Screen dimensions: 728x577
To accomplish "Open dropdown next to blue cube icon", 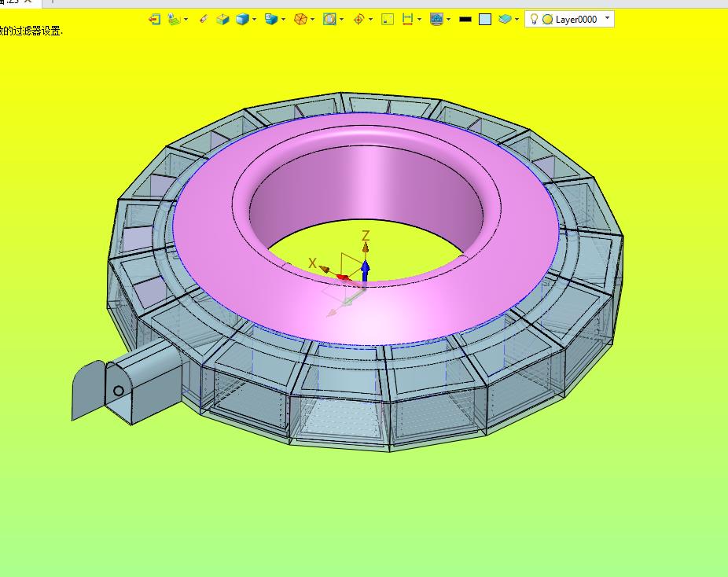I will pos(254,20).
